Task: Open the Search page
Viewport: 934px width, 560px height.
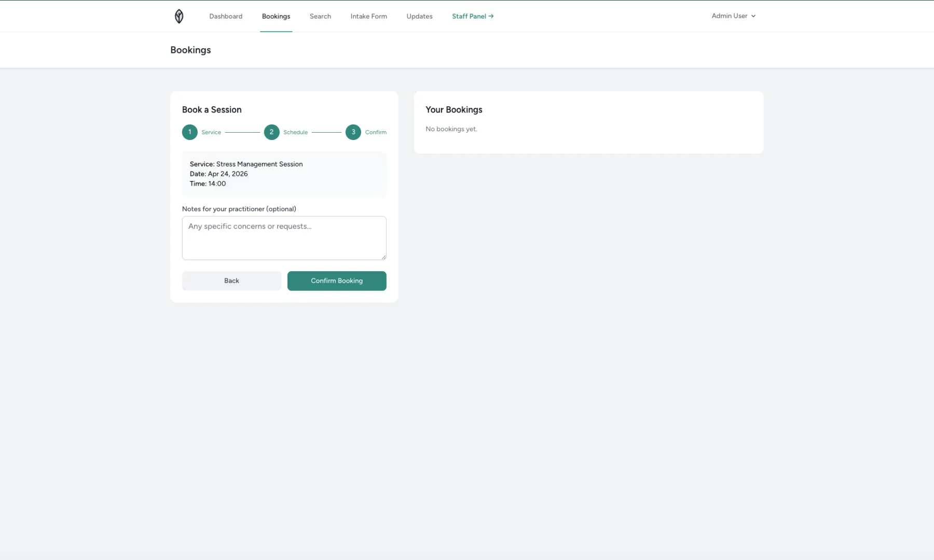Action: pos(320,16)
